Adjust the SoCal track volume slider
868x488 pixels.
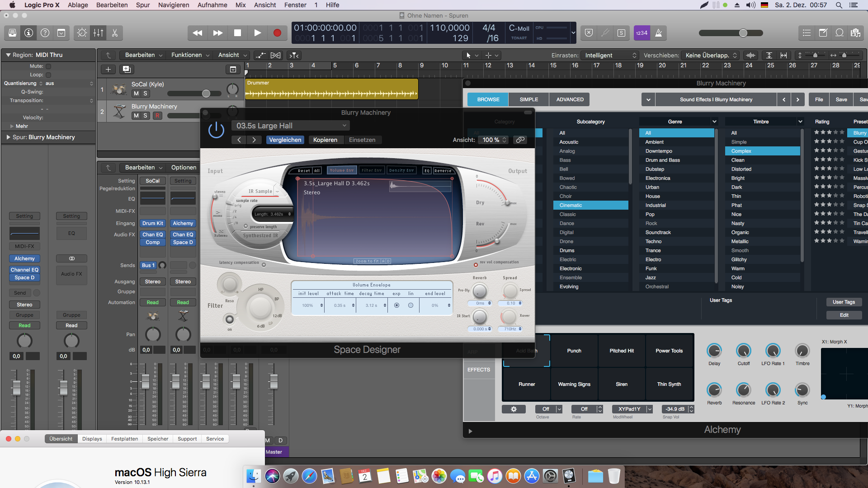pyautogui.click(x=206, y=94)
